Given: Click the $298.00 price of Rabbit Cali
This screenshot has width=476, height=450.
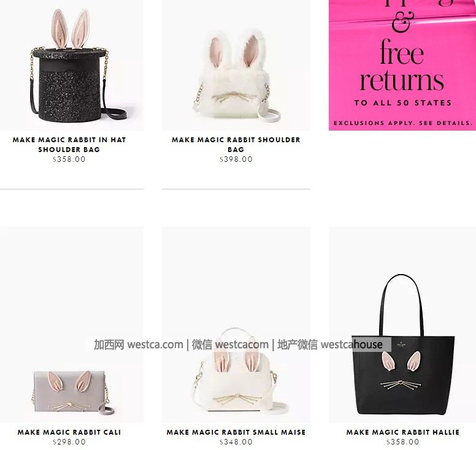Looking at the screenshot, I should click(x=69, y=442).
